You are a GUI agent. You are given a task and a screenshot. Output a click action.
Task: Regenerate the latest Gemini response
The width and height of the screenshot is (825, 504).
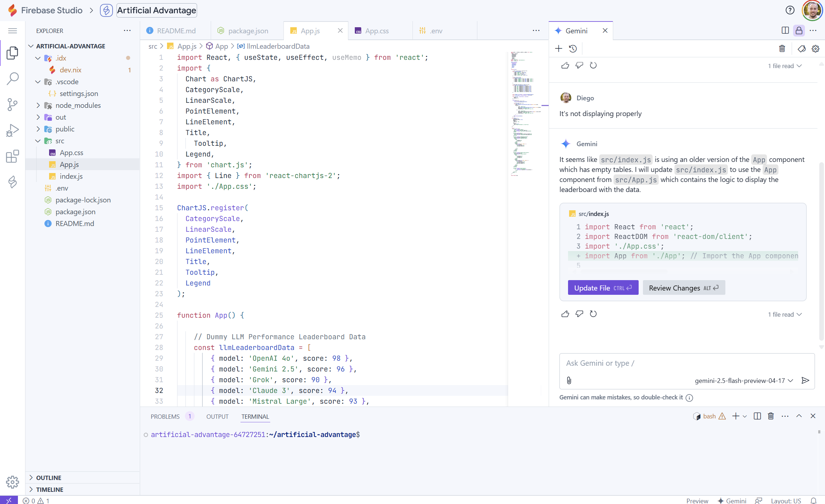593,314
